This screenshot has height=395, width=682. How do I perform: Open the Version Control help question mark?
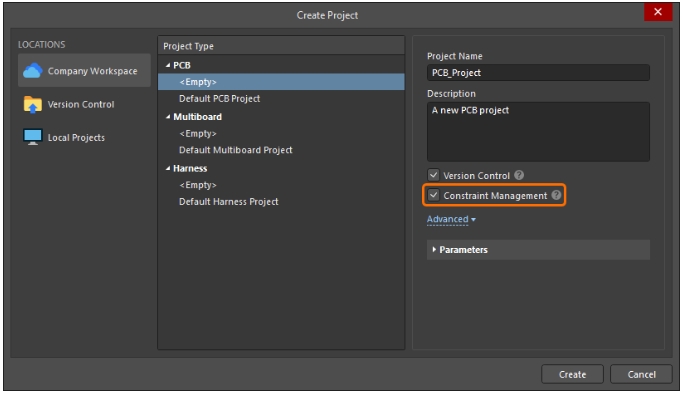519,175
